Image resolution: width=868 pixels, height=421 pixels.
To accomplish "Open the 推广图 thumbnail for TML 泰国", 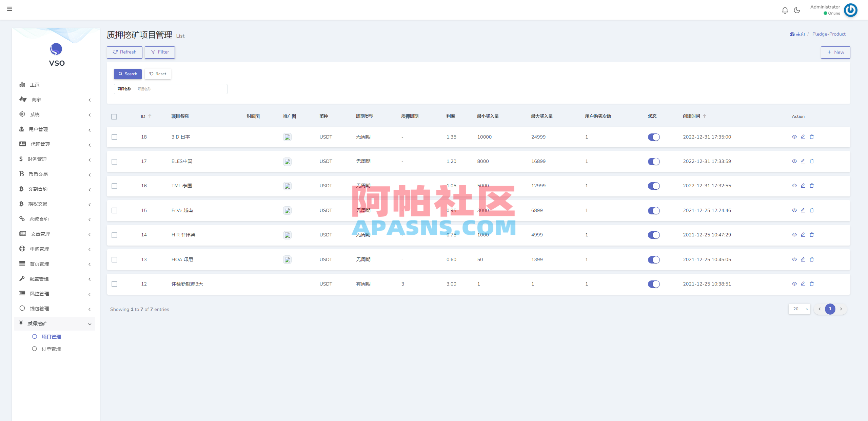I will tap(287, 186).
